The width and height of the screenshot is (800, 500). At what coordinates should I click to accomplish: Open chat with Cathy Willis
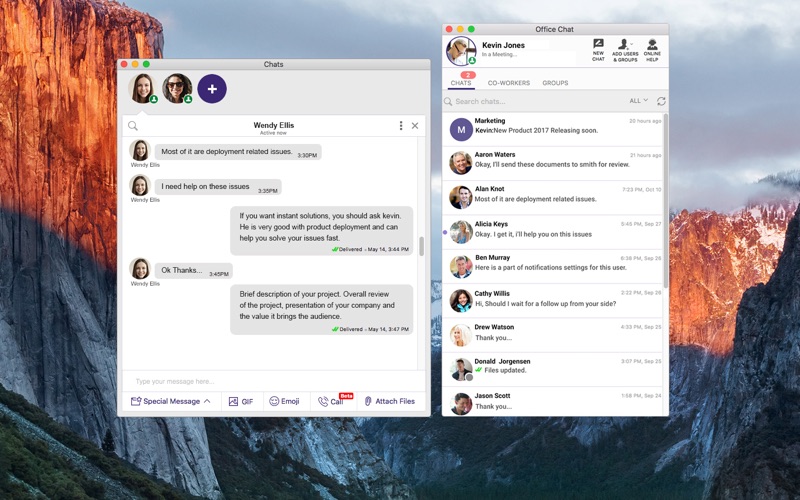[553, 301]
